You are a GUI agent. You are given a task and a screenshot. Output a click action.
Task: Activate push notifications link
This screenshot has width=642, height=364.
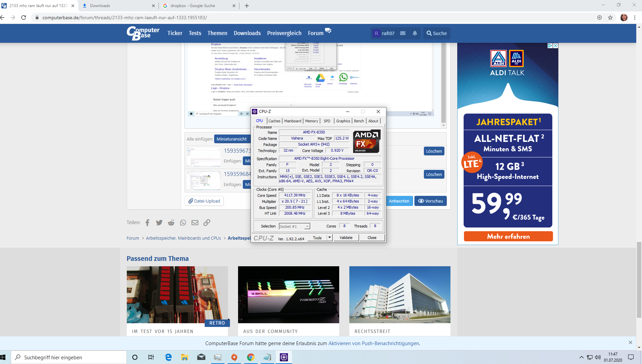(374, 343)
